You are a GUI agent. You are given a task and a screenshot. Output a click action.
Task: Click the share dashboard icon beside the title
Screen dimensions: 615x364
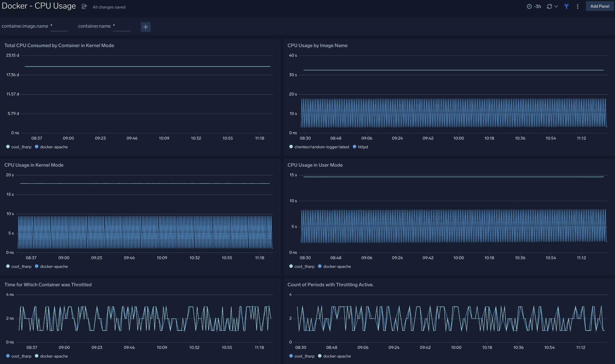coord(84,6)
